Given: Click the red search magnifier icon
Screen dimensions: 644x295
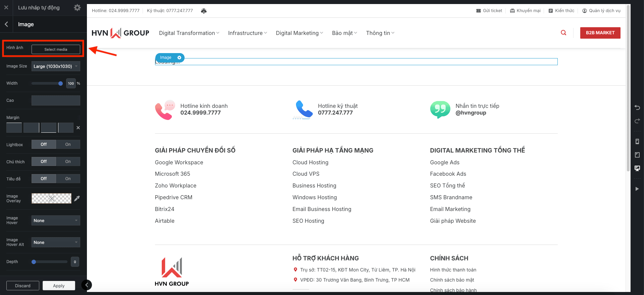Looking at the screenshot, I should pyautogui.click(x=563, y=33).
